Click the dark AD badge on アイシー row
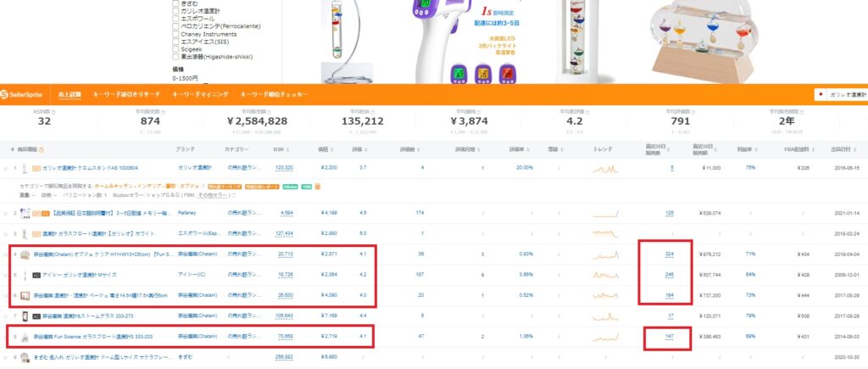The image size is (868, 369). pyautogui.click(x=36, y=276)
